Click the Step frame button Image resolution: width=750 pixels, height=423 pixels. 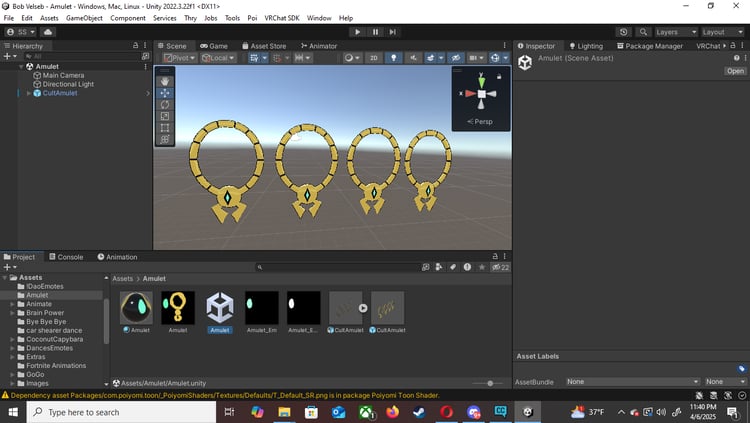(392, 32)
